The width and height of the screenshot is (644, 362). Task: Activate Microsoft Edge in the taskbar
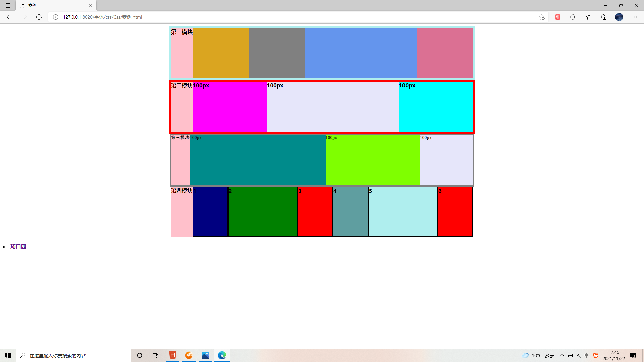pos(222,355)
